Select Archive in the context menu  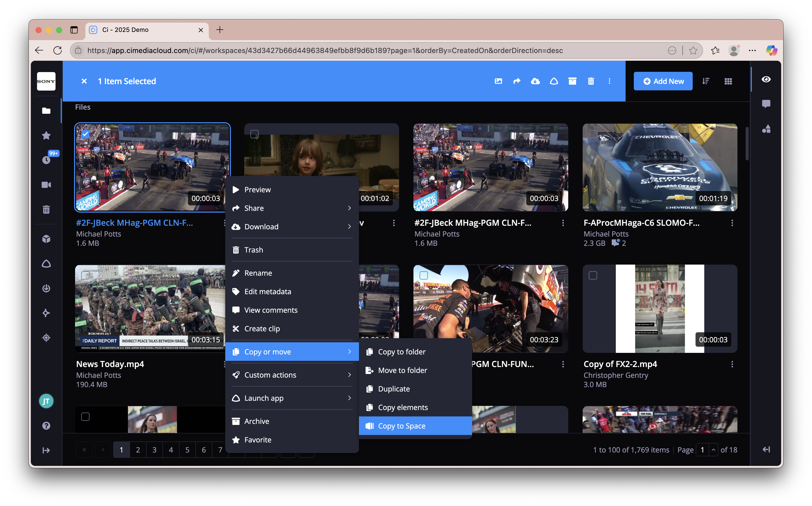coord(292,421)
